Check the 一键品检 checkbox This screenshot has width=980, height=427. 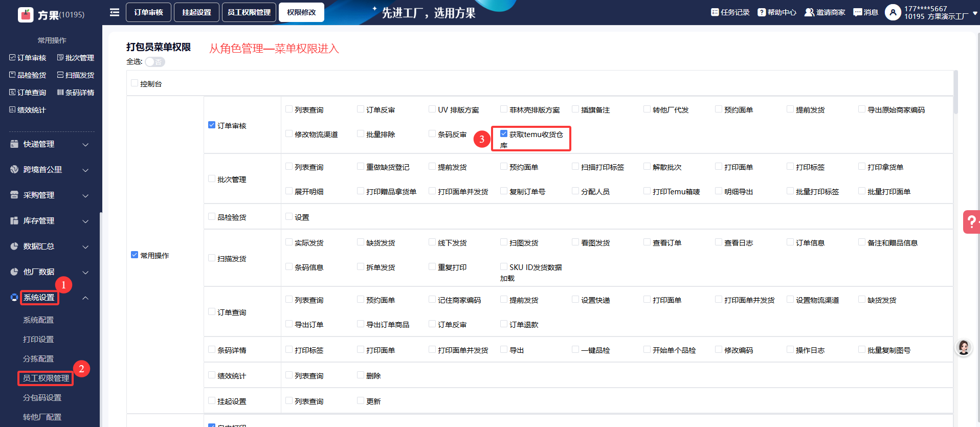(x=575, y=349)
